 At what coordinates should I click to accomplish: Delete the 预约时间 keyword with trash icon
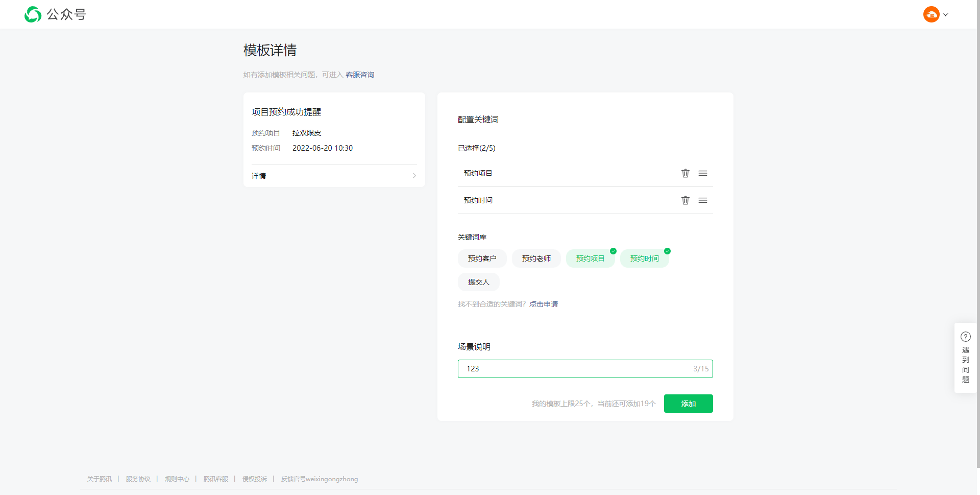point(685,200)
